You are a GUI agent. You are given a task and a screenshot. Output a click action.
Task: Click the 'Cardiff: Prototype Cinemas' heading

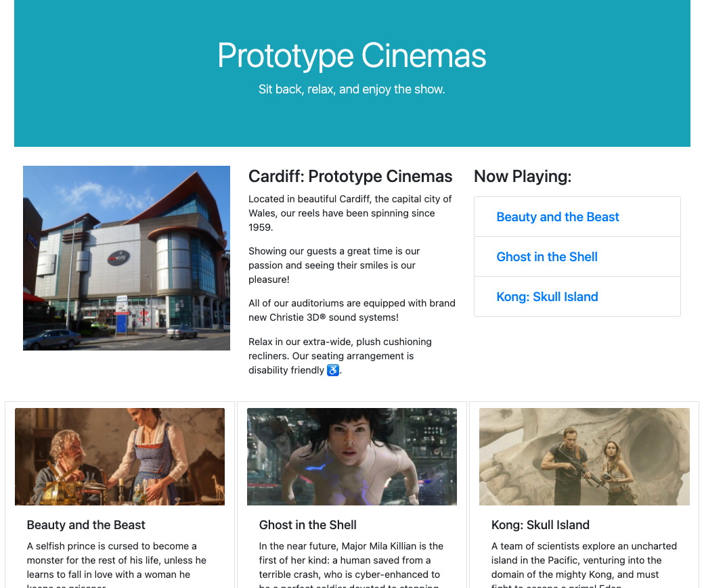[350, 177]
